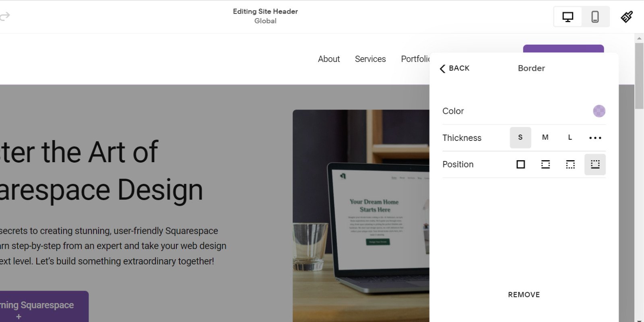The height and width of the screenshot is (322, 644).
Task: Click the hero heading text
Action: point(101,171)
